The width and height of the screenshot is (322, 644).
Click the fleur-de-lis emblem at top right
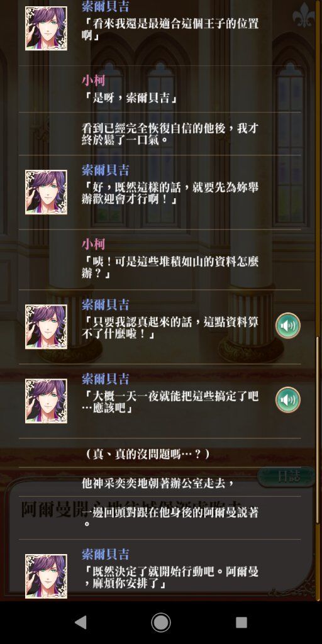(x=304, y=15)
